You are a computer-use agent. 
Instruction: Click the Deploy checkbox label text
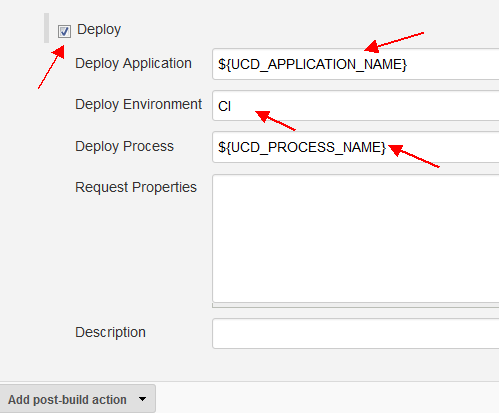(99, 30)
